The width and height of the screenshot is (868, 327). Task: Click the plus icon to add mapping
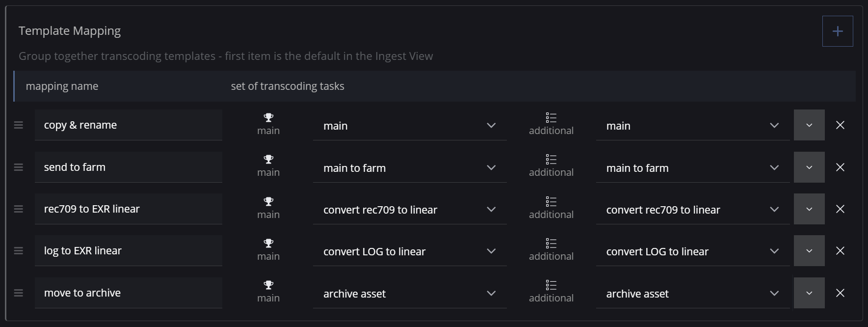(x=838, y=31)
